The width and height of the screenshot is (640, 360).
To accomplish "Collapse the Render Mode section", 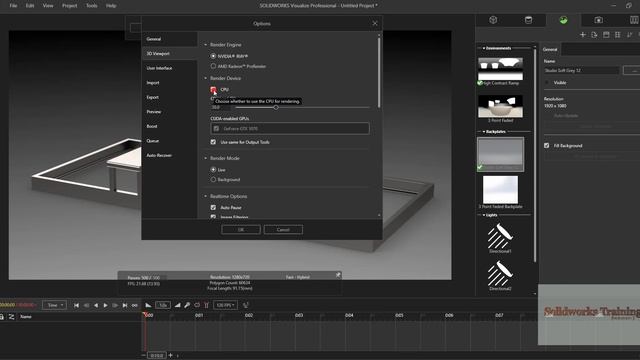I will coord(206,158).
